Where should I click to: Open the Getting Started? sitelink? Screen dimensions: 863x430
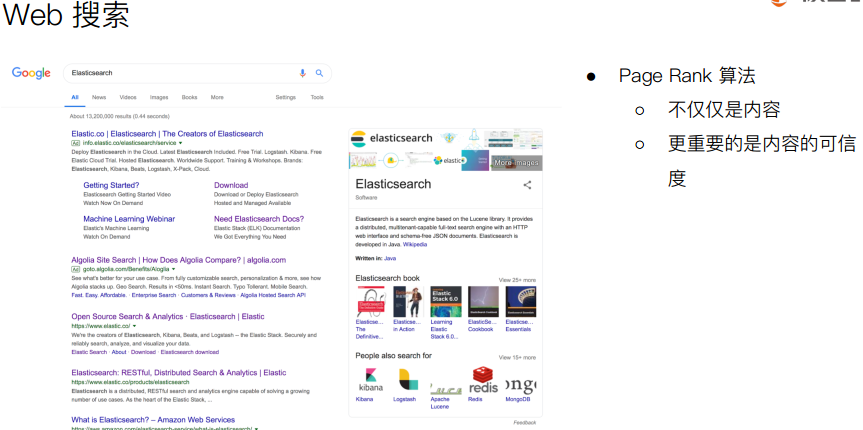pos(111,186)
